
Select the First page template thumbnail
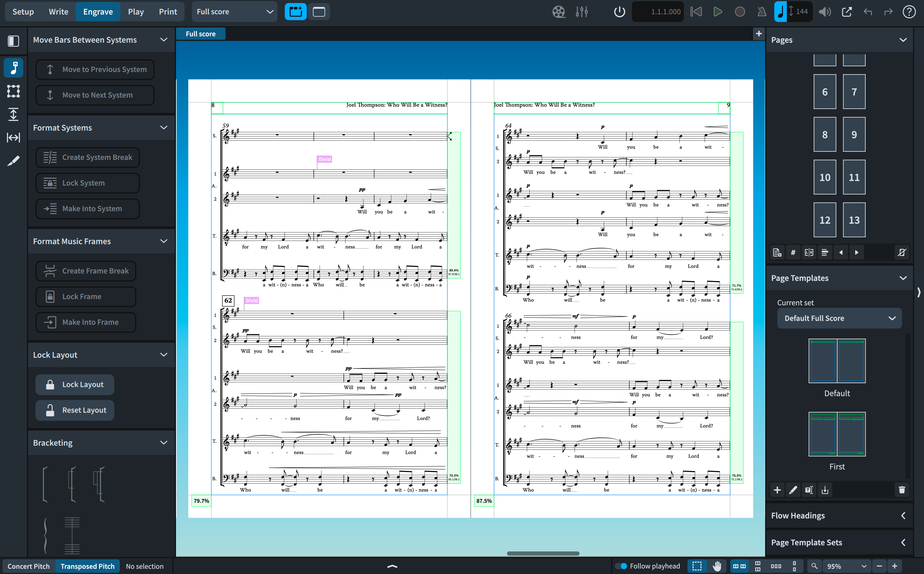tap(837, 434)
